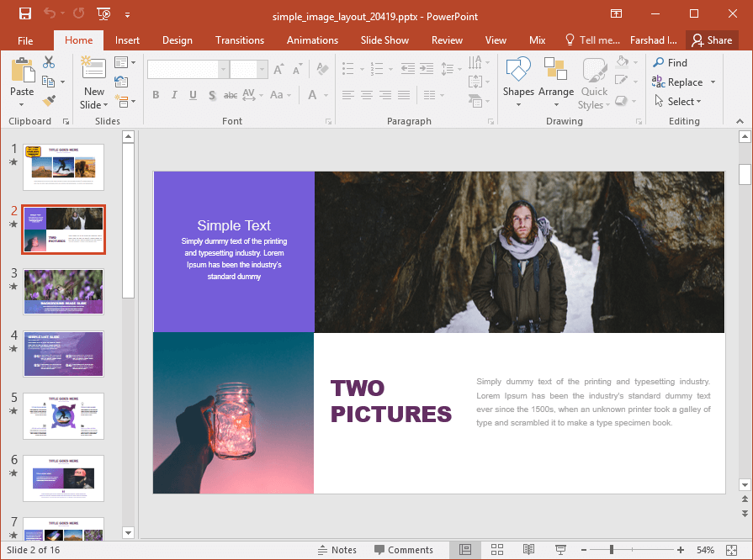Viewport: 753px width, 560px height.
Task: Select the Text Shadow icon
Action: tap(212, 95)
